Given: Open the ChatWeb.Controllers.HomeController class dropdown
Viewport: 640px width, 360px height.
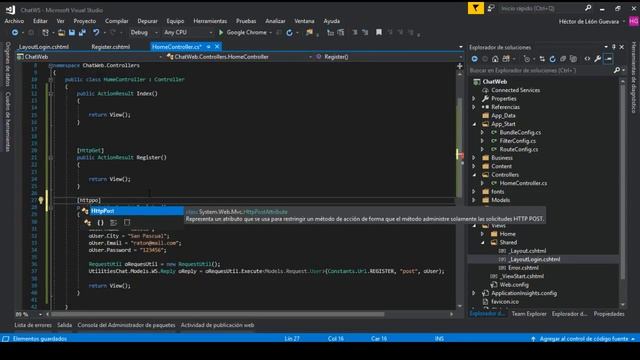Looking at the screenshot, I should pyautogui.click(x=310, y=57).
